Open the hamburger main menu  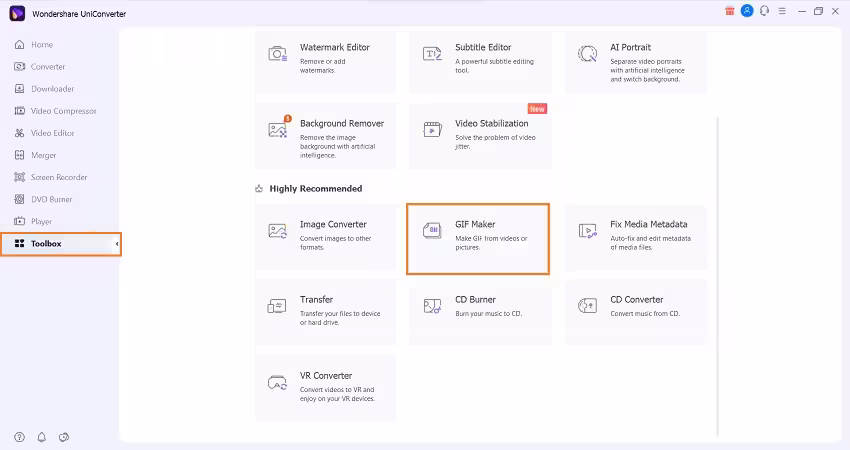[x=781, y=11]
